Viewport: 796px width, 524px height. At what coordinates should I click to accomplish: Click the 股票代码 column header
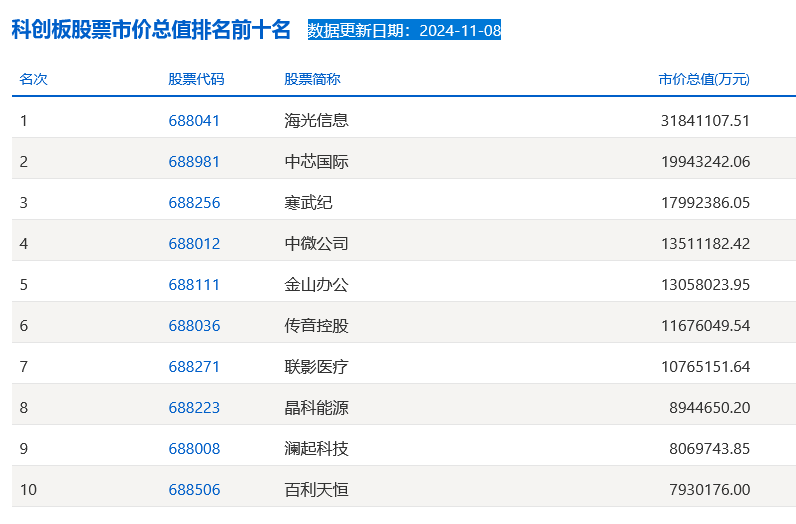tap(196, 79)
